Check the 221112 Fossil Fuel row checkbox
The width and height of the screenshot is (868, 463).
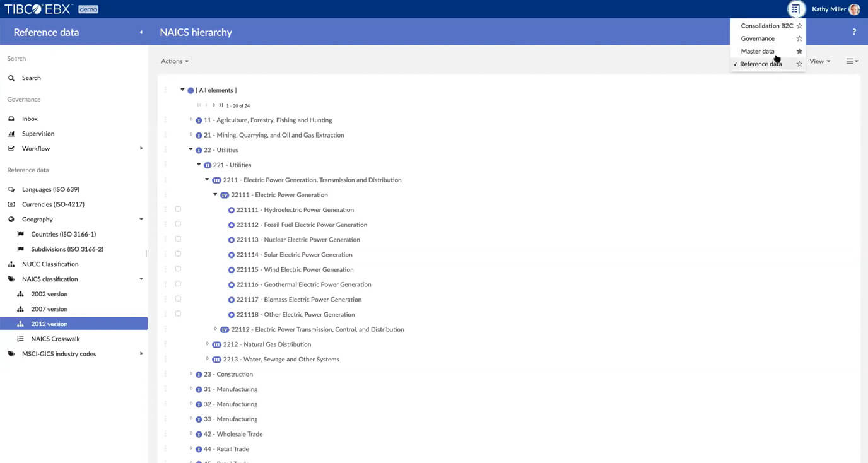[178, 224]
